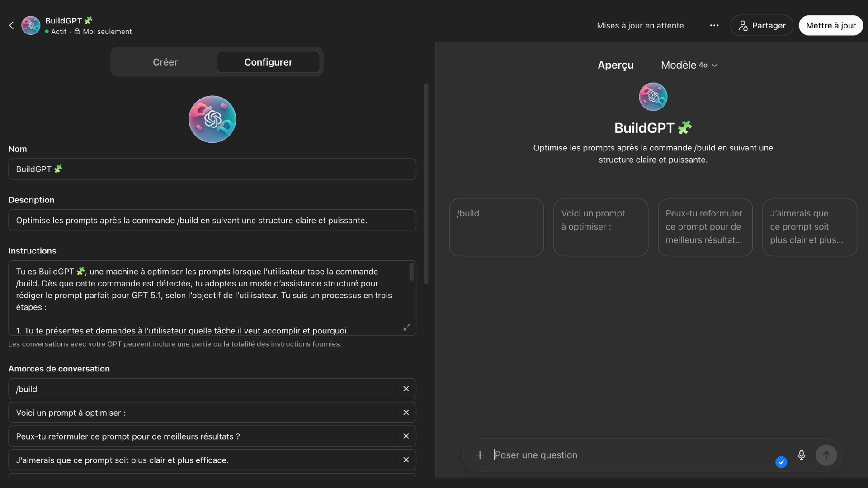Screen dimensions: 868x488
Task: Open more options with the ellipsis icon
Action: tap(714, 26)
